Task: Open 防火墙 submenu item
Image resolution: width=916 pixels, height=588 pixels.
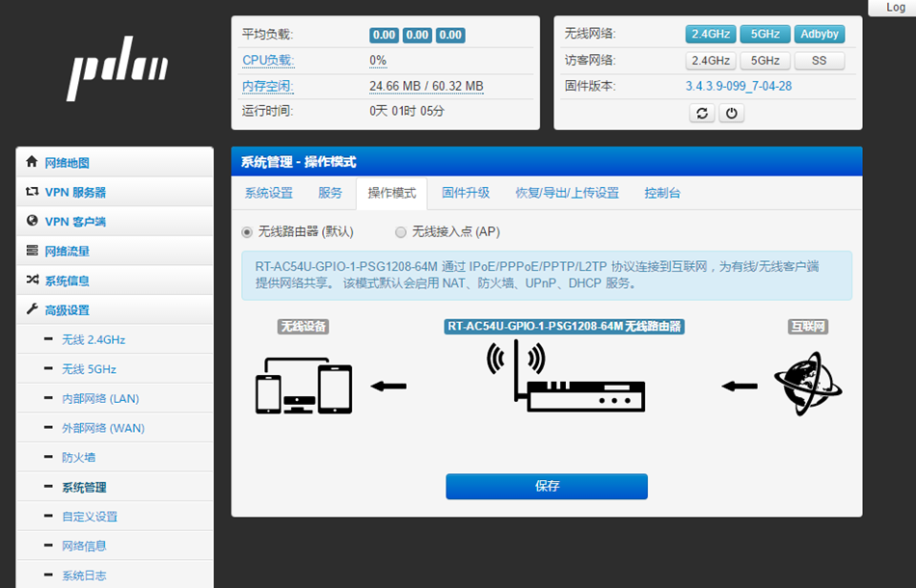Action: coord(115,457)
